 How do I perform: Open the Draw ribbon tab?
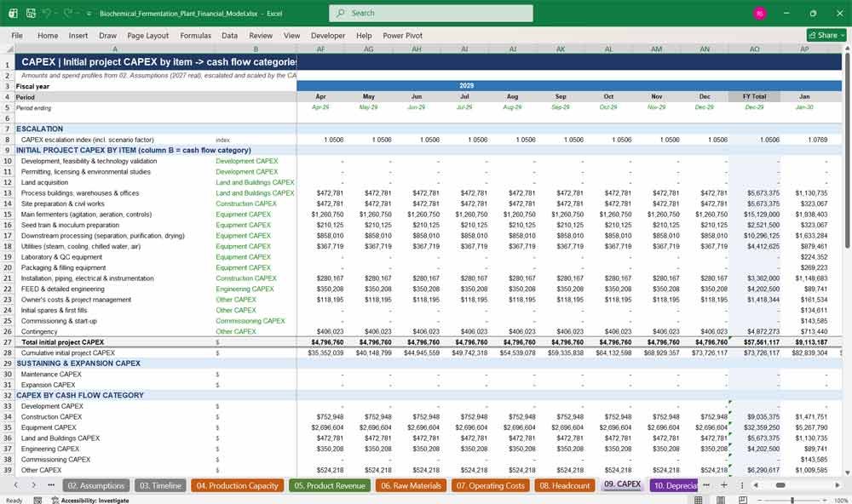click(107, 35)
